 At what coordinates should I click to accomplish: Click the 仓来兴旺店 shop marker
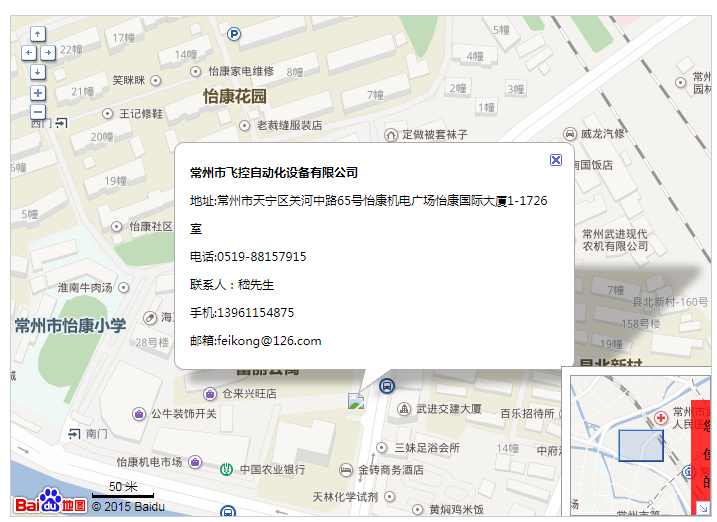(211, 393)
